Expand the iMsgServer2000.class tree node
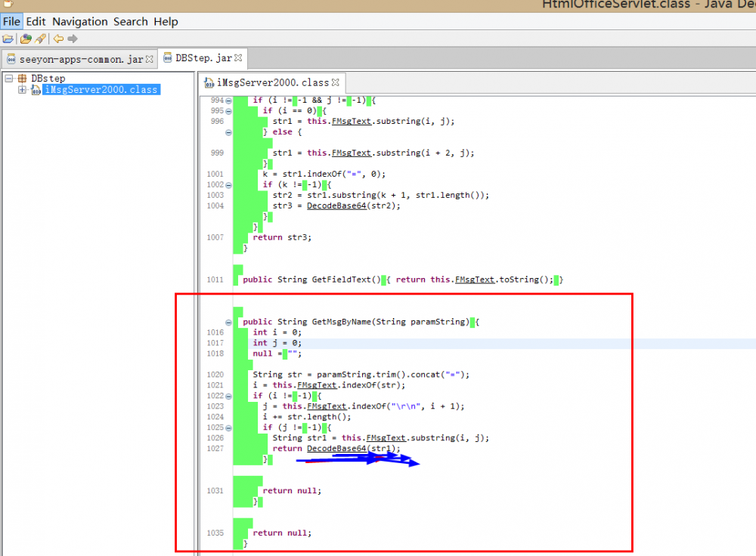This screenshot has height=556, width=756. (22, 90)
